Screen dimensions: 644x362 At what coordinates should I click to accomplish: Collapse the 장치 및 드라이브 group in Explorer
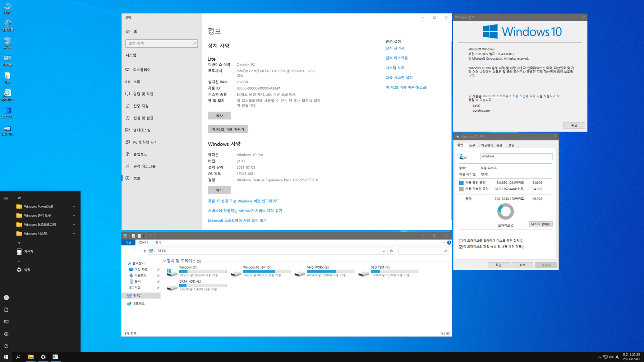point(164,261)
